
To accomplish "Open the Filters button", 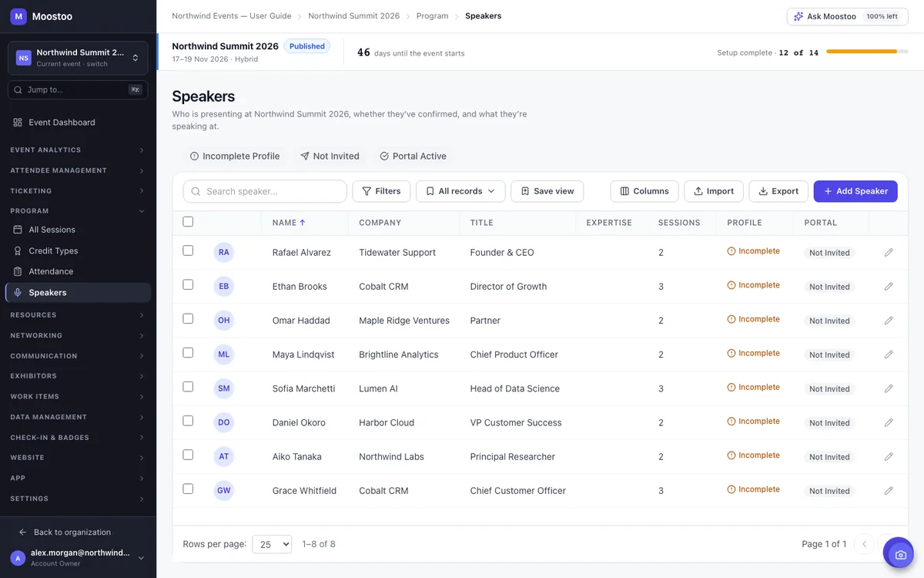I will [x=381, y=191].
